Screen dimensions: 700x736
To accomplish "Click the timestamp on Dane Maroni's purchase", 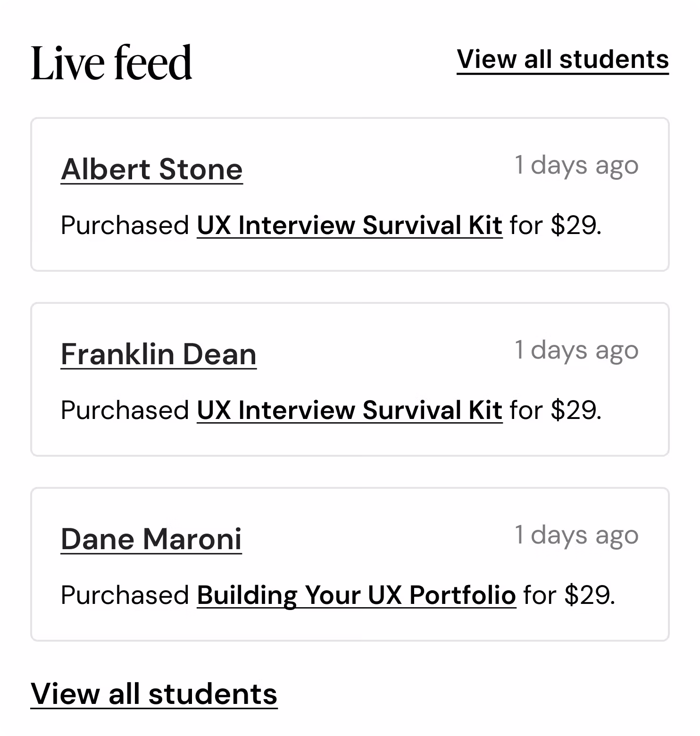I will click(576, 535).
